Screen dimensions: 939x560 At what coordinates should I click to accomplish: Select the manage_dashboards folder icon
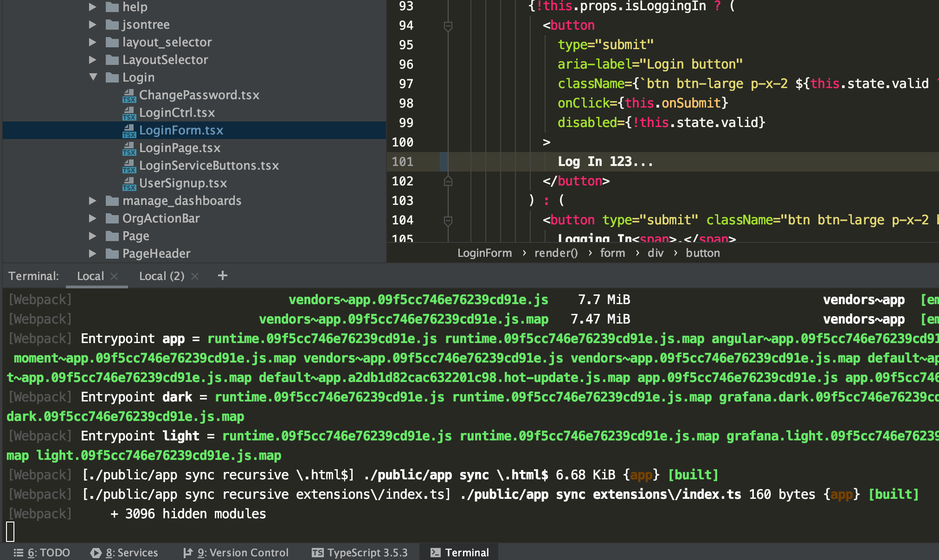tap(112, 201)
